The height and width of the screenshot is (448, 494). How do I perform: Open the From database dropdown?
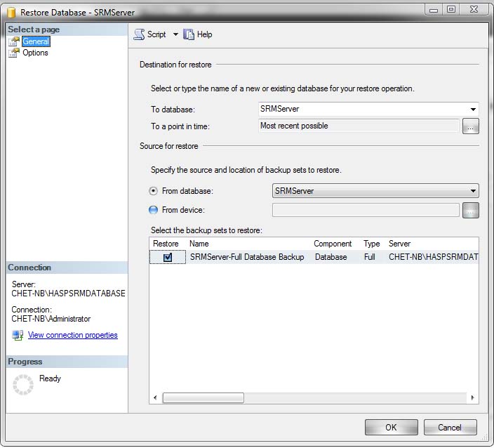[x=473, y=191]
